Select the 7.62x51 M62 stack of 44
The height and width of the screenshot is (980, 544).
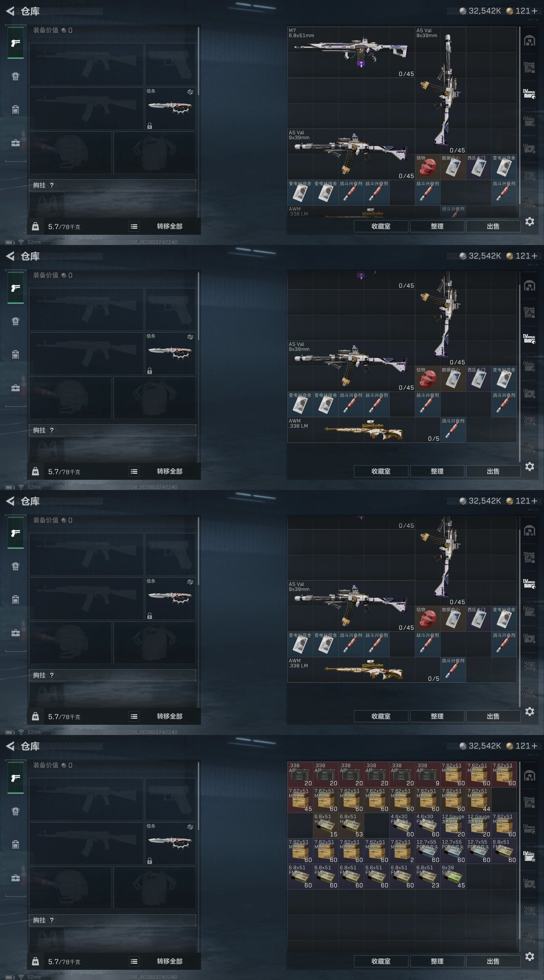point(479,800)
